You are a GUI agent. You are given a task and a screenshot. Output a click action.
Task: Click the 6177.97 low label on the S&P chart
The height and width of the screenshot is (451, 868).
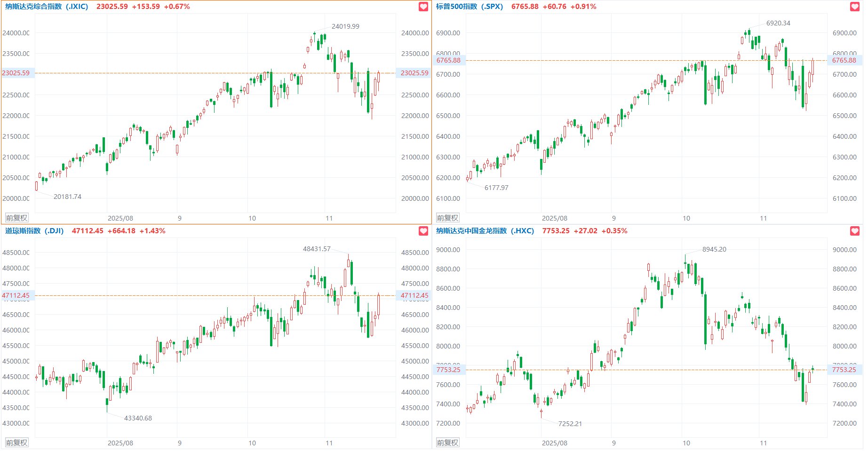(x=496, y=188)
